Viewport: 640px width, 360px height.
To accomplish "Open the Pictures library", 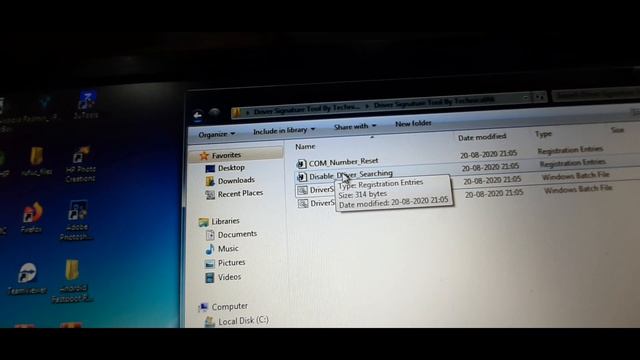I will tap(225, 263).
